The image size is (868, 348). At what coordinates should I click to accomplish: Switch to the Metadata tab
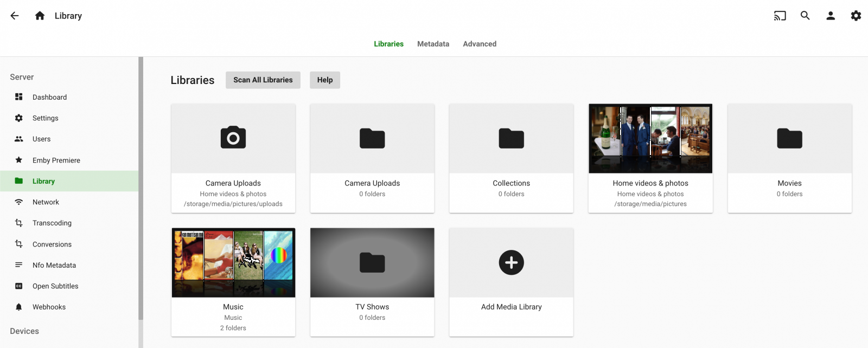[x=433, y=44]
